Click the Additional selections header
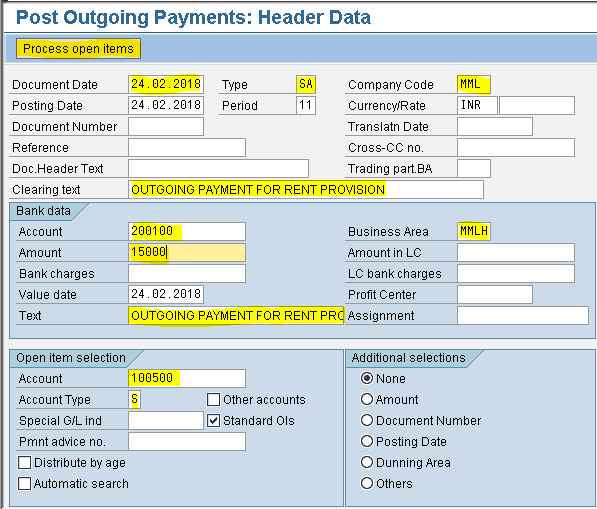Image resolution: width=597 pixels, height=509 pixels. click(x=408, y=357)
